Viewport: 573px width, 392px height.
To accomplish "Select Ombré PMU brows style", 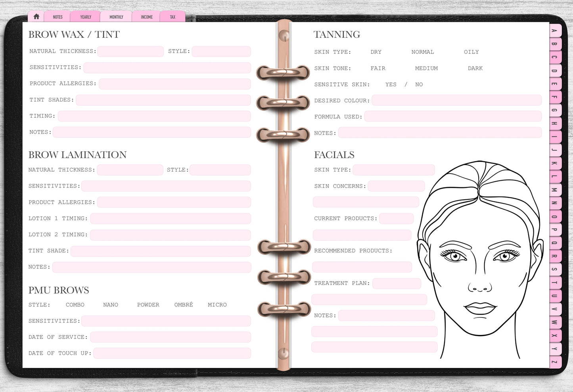I will (x=184, y=305).
